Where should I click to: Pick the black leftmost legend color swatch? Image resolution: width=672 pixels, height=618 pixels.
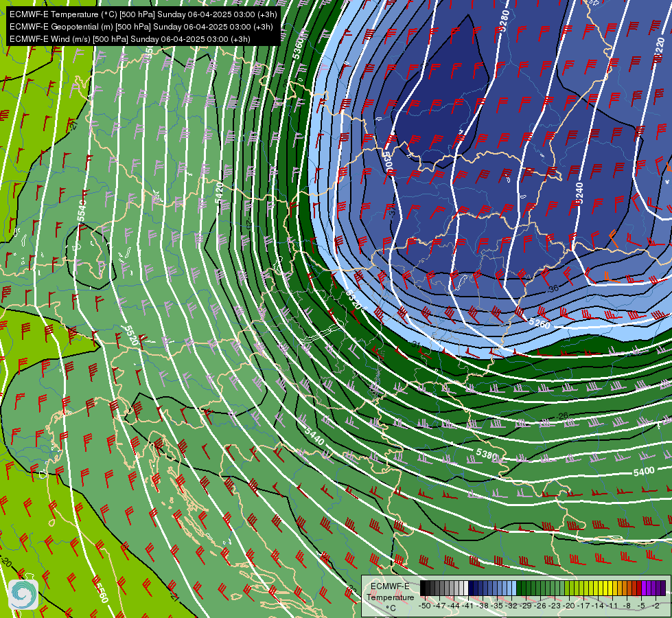[423, 588]
